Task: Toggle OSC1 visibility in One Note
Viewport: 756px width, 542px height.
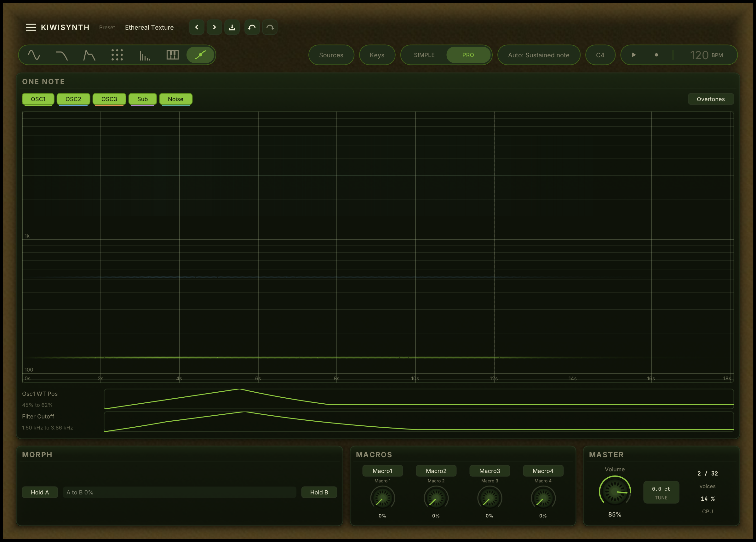Action: click(38, 99)
